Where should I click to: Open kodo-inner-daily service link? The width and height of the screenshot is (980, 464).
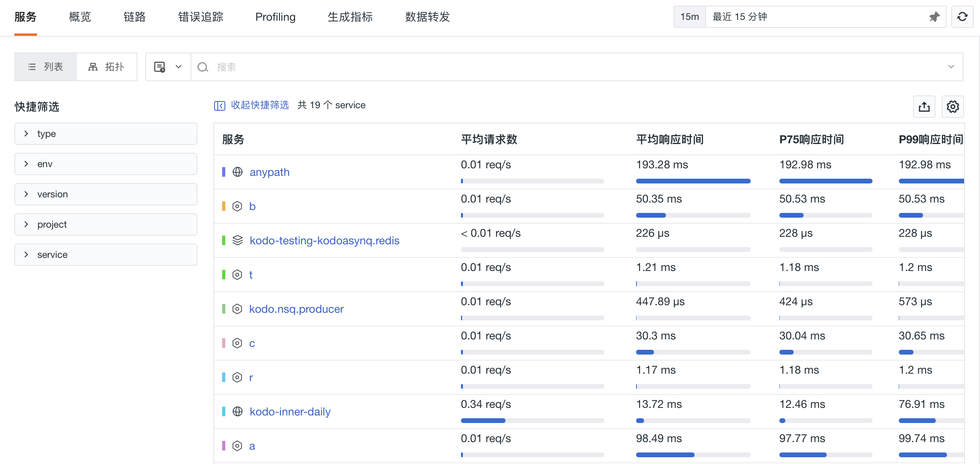[x=290, y=411]
